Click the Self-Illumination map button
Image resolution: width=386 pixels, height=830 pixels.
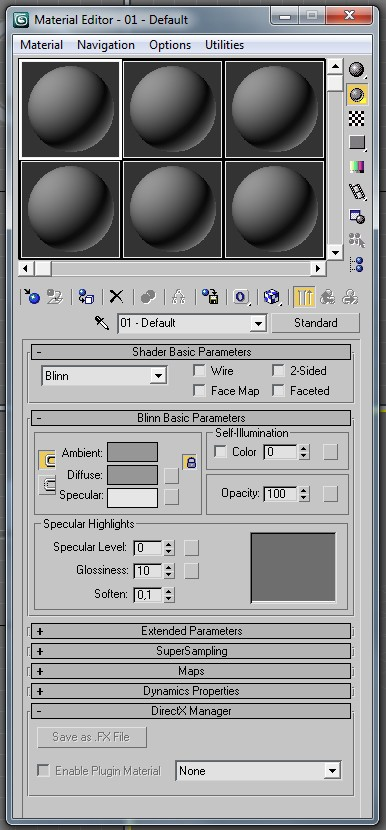point(330,452)
